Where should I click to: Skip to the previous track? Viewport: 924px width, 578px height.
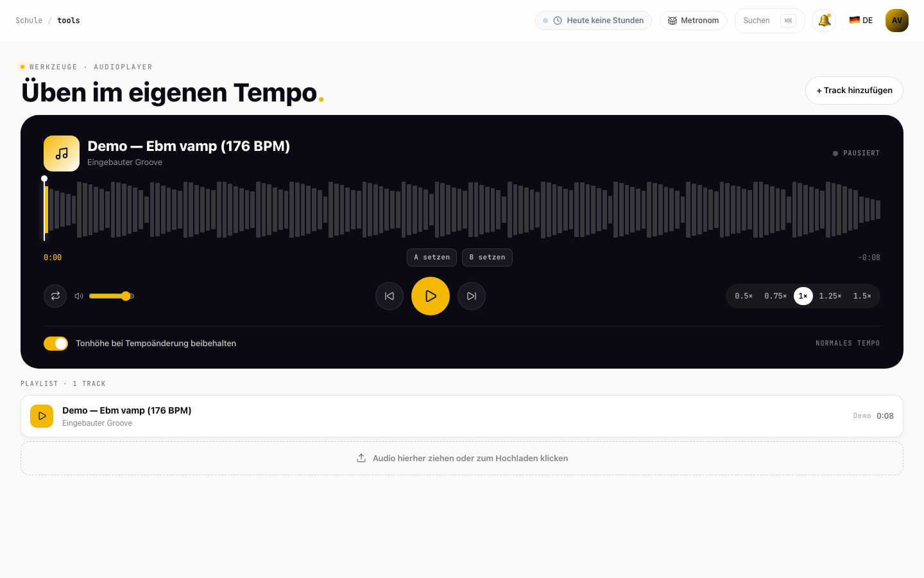389,296
